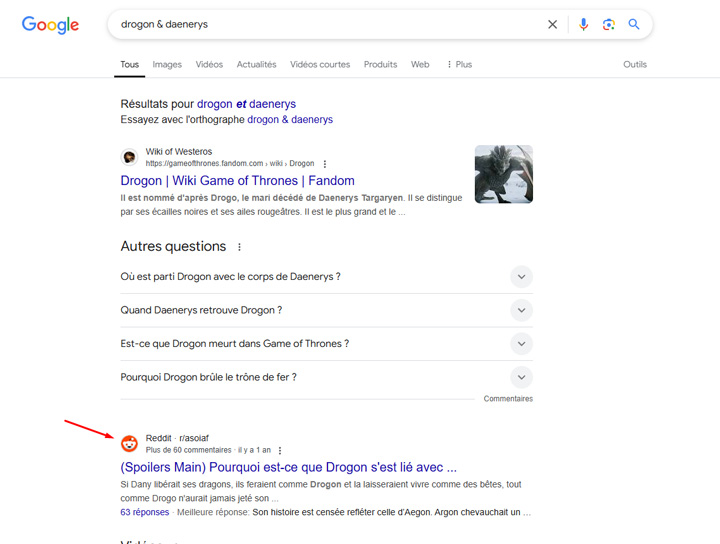Expand "Pourquoi Drogon brûle le trône de fer ?"
Screen dimensions: 720x544
point(326,377)
